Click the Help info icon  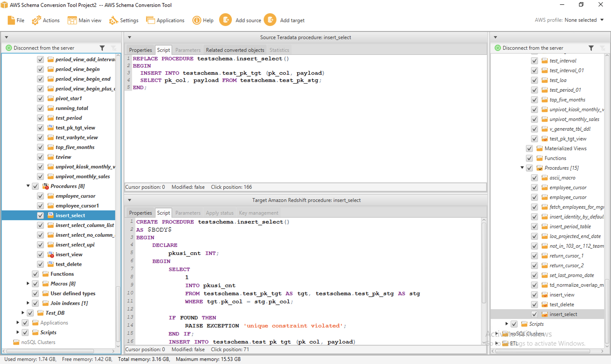[x=196, y=20]
